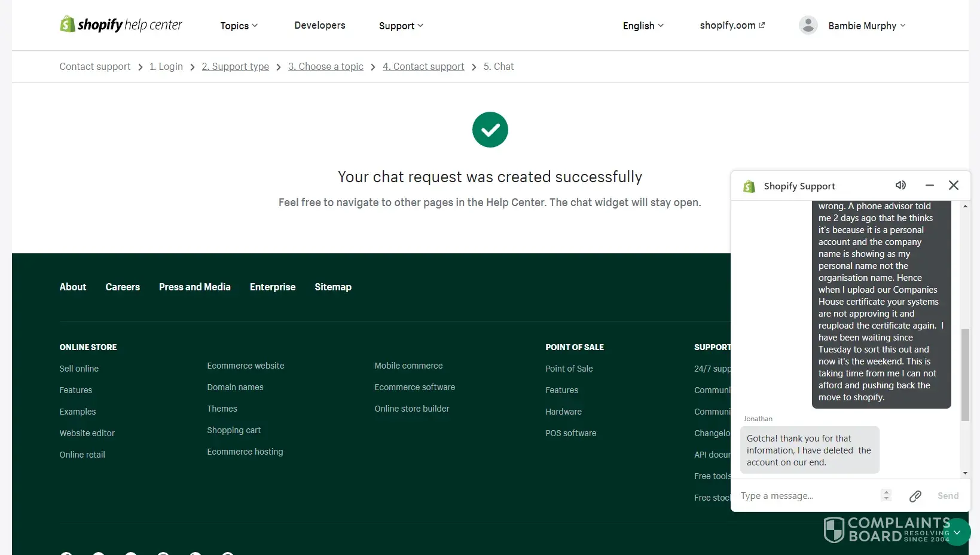This screenshot has width=980, height=555.
Task: Click the message box resize stepper arrows
Action: (886, 495)
